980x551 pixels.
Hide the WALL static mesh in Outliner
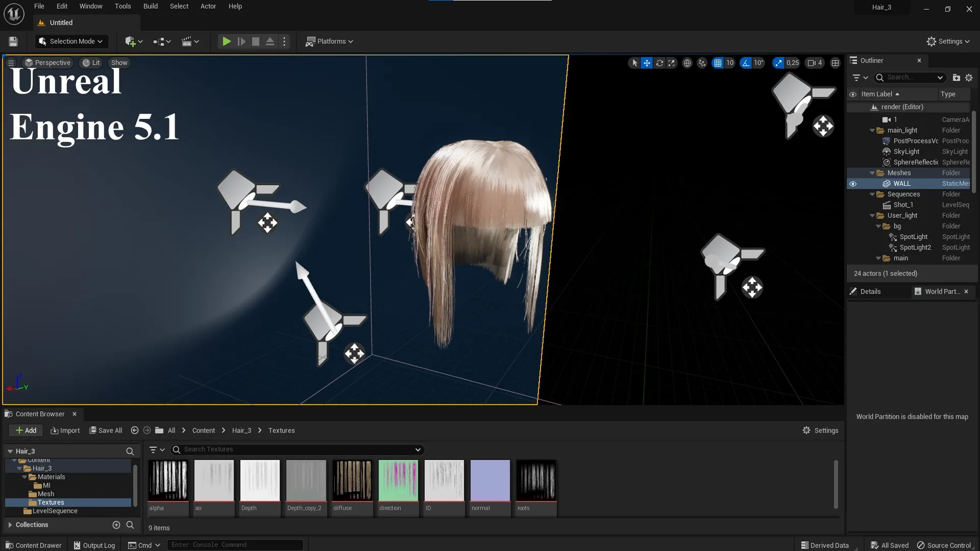click(853, 183)
